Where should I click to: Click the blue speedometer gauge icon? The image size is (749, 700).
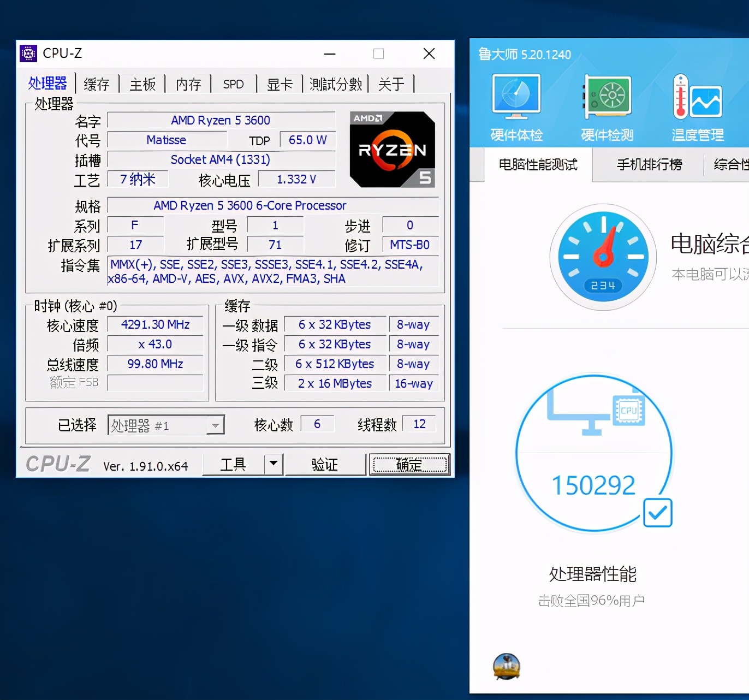click(x=603, y=257)
